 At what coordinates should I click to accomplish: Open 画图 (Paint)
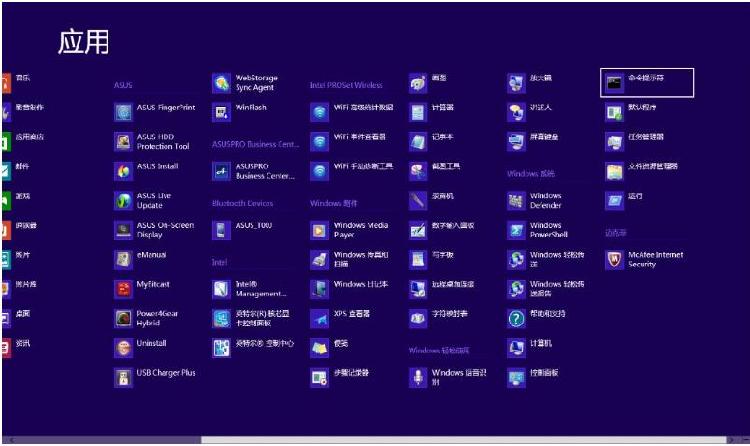(428, 83)
